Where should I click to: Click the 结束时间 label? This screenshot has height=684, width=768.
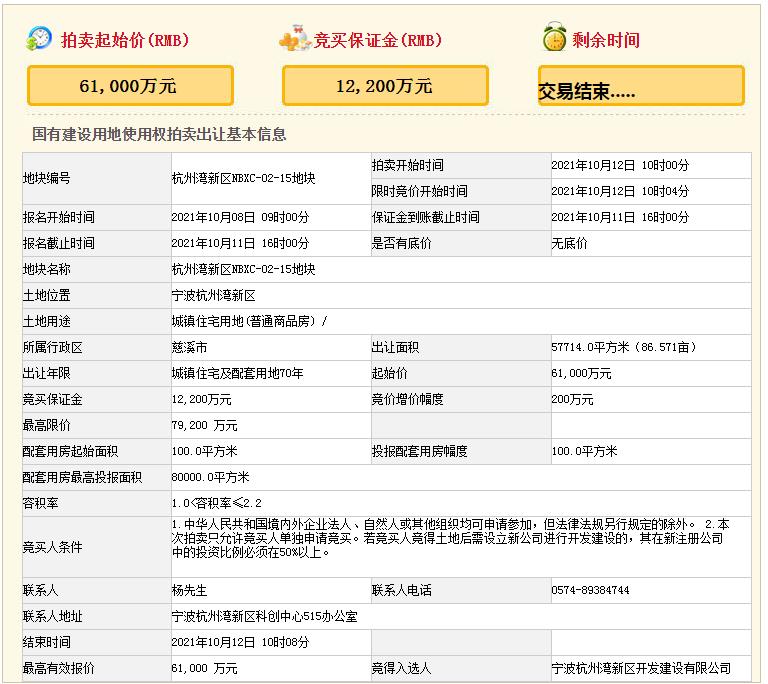(47, 642)
